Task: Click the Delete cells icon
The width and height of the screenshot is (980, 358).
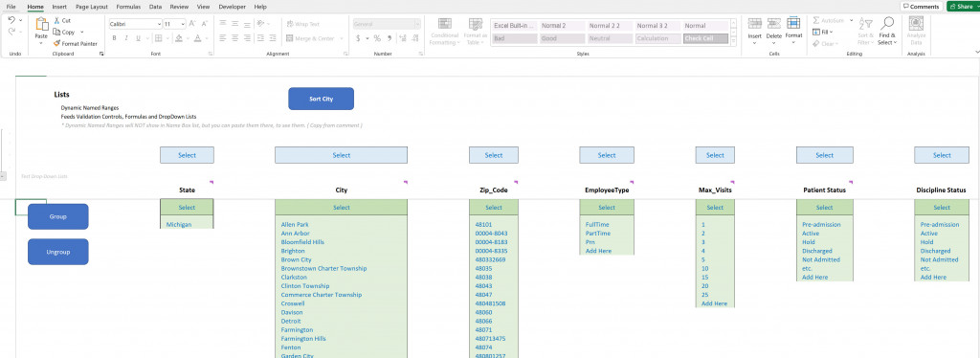Action: tap(773, 24)
